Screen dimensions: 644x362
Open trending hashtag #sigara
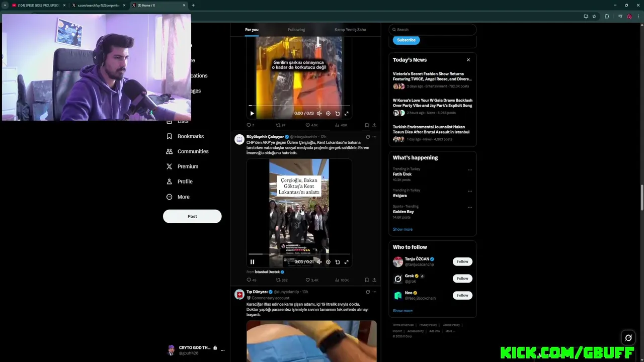pyautogui.click(x=400, y=196)
